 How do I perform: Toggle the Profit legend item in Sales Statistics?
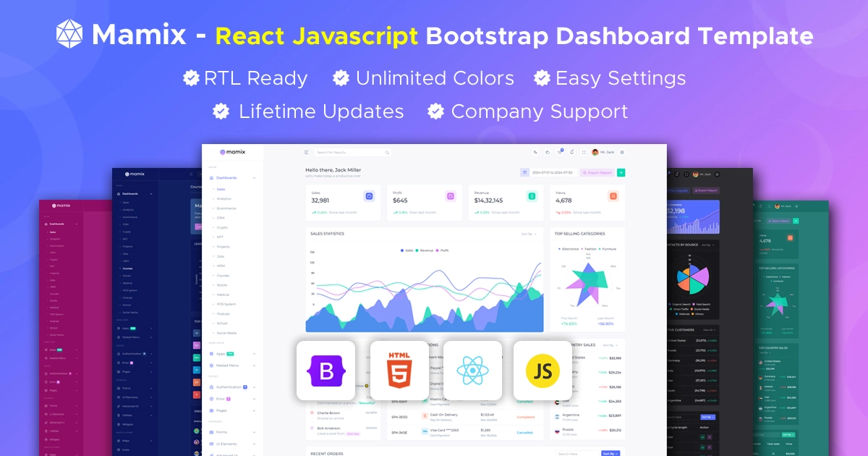[443, 250]
